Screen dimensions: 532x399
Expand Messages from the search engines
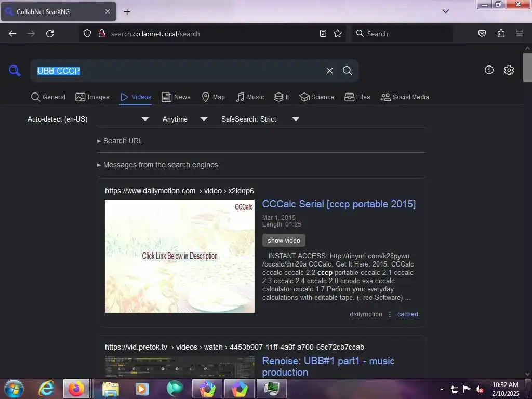[x=157, y=165]
